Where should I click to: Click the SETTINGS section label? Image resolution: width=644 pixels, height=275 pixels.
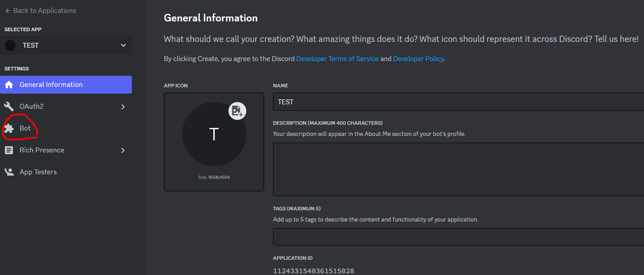[16, 69]
